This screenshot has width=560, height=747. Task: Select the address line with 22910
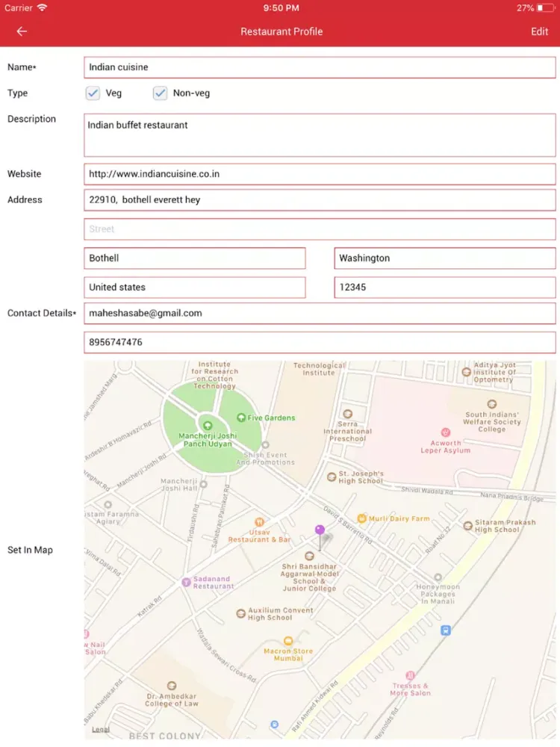point(320,200)
